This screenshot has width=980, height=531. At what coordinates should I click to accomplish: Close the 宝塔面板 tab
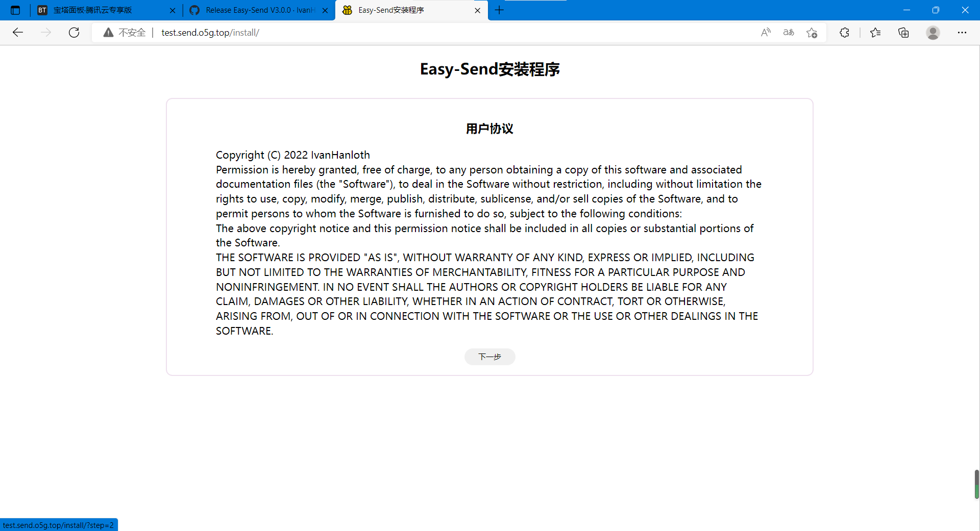pos(173,10)
